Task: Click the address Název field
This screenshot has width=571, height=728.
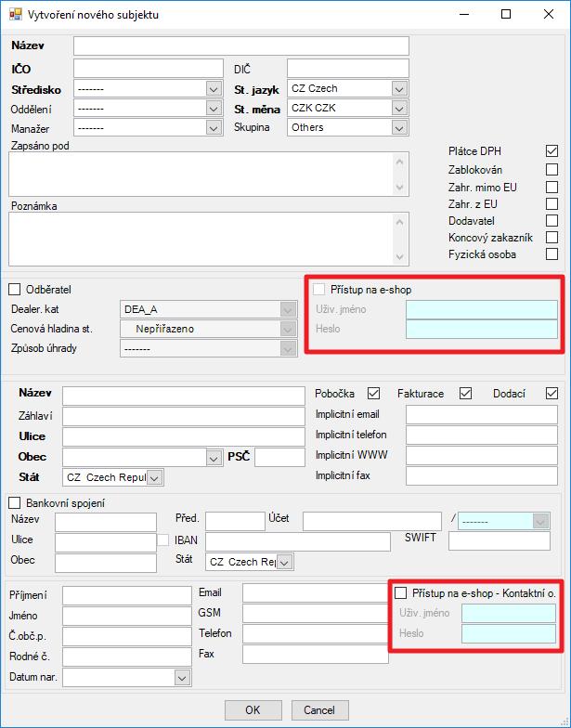Action: [184, 396]
